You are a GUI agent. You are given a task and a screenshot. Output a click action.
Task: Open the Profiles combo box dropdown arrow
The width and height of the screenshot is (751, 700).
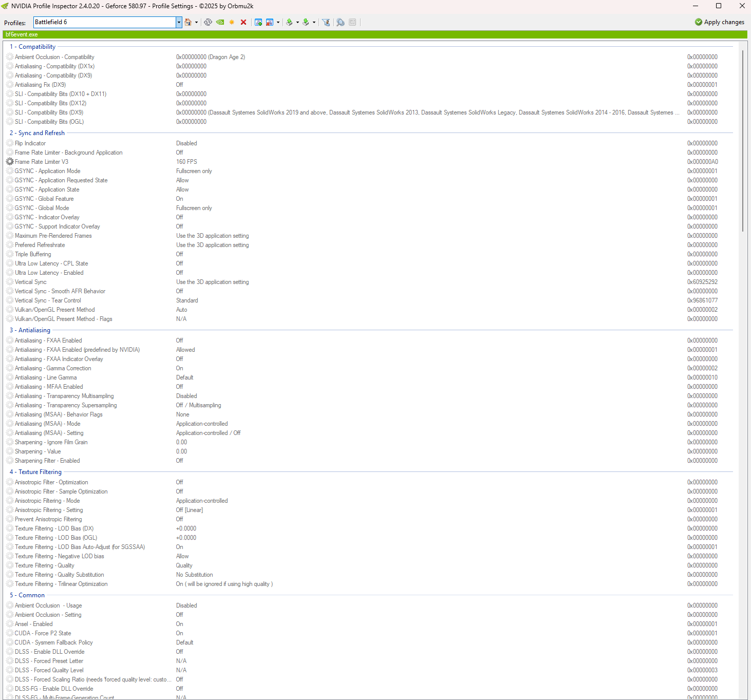(x=179, y=22)
